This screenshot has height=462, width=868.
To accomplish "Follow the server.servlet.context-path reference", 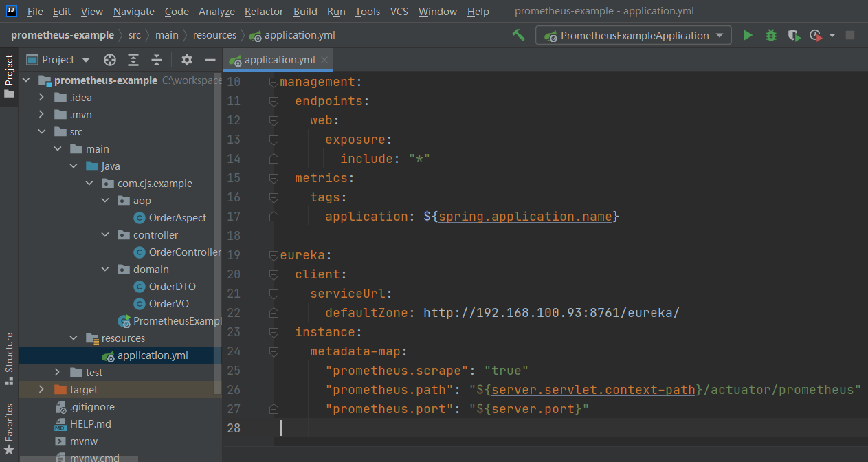I will (x=594, y=390).
